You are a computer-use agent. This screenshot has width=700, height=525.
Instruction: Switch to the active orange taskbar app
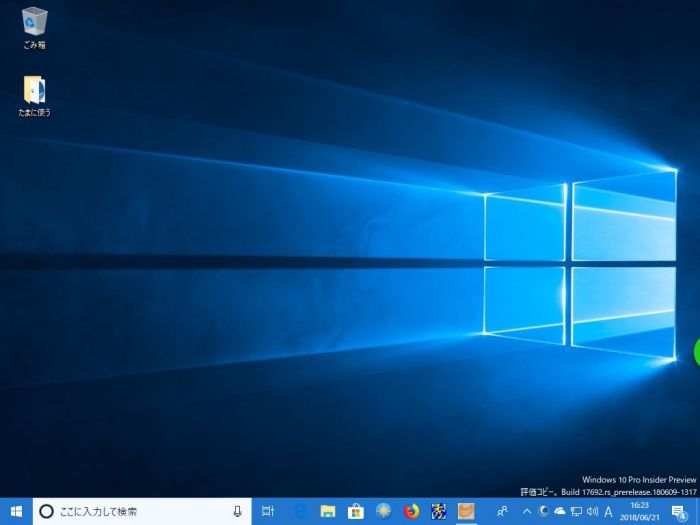click(x=466, y=511)
